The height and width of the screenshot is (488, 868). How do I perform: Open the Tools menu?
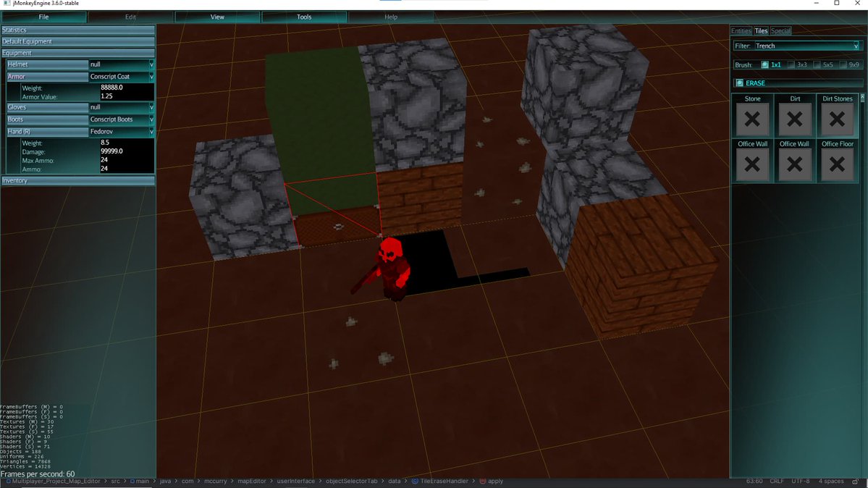303,16
